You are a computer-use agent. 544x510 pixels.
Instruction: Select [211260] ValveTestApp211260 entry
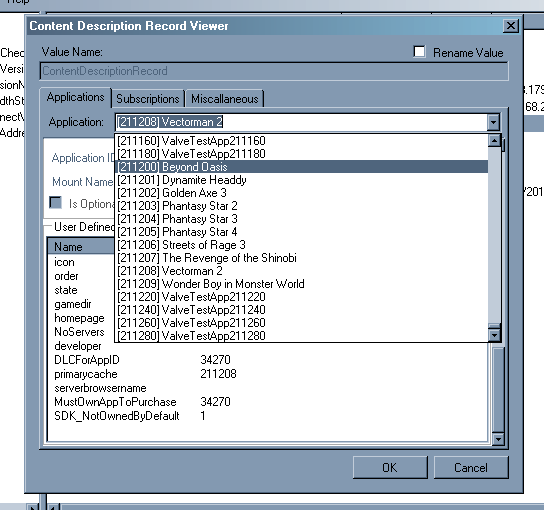point(301,323)
